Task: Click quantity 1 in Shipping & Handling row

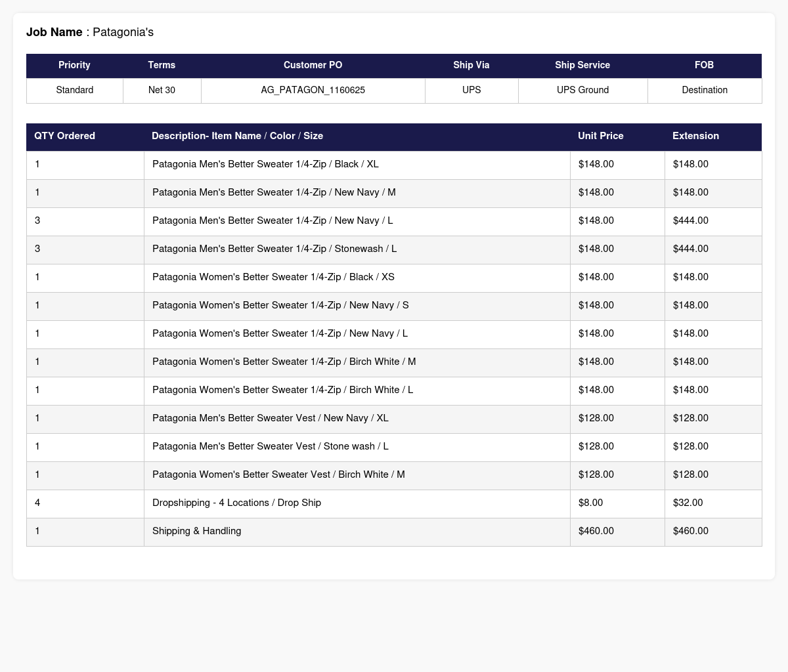Action: (37, 532)
